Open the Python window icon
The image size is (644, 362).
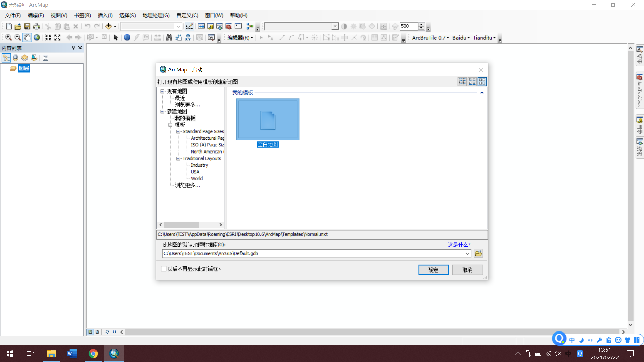238,26
